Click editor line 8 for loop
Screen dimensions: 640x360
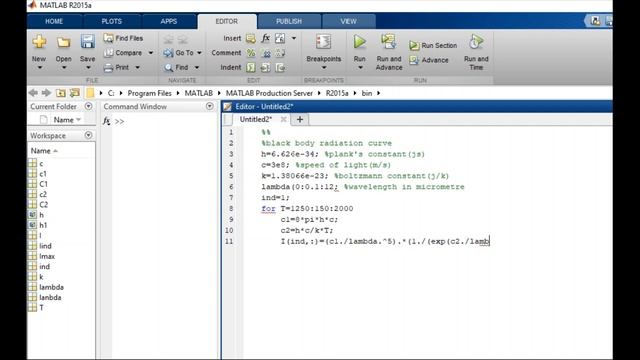(x=307, y=209)
